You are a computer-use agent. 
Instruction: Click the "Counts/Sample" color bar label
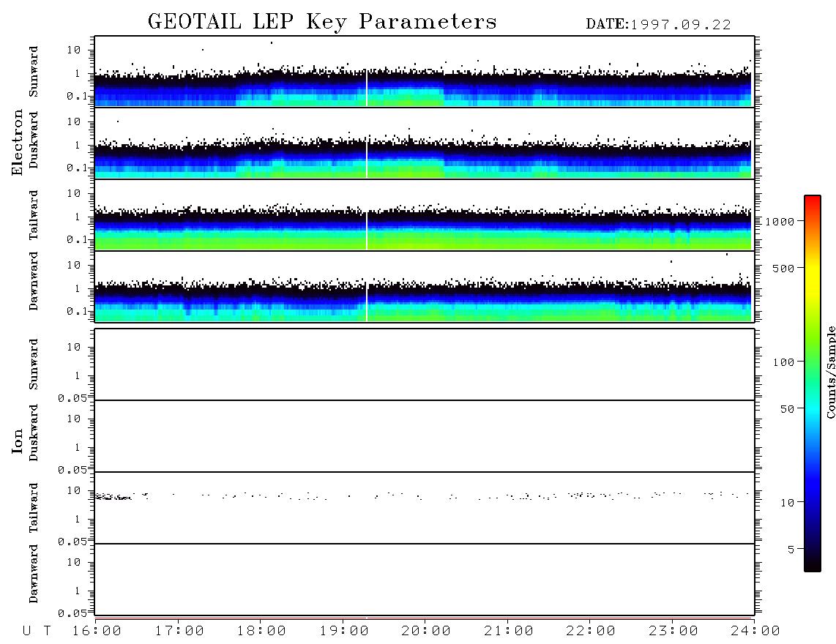830,372
